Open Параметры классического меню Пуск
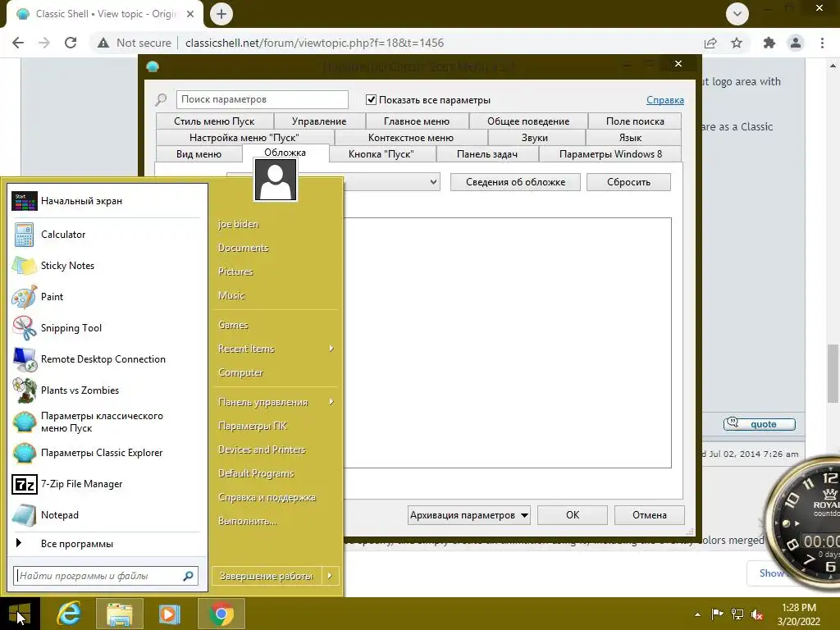 (107, 422)
